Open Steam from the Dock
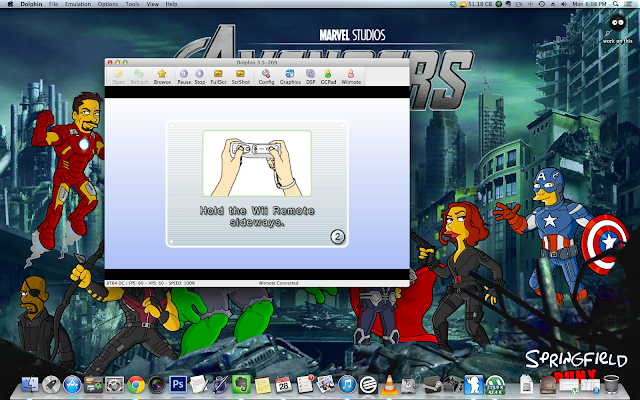The height and width of the screenshot is (400, 640). pos(431,384)
